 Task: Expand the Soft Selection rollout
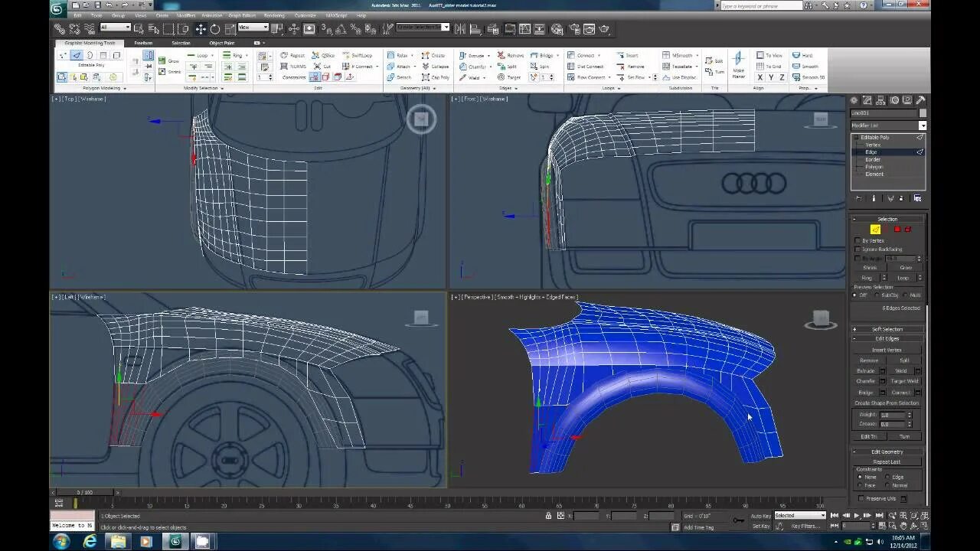887,329
